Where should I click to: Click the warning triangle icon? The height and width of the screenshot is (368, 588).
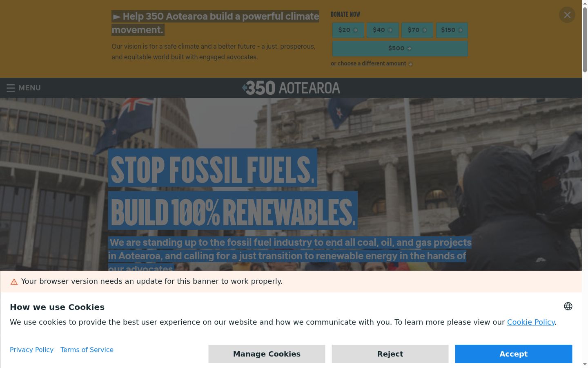coord(14,282)
